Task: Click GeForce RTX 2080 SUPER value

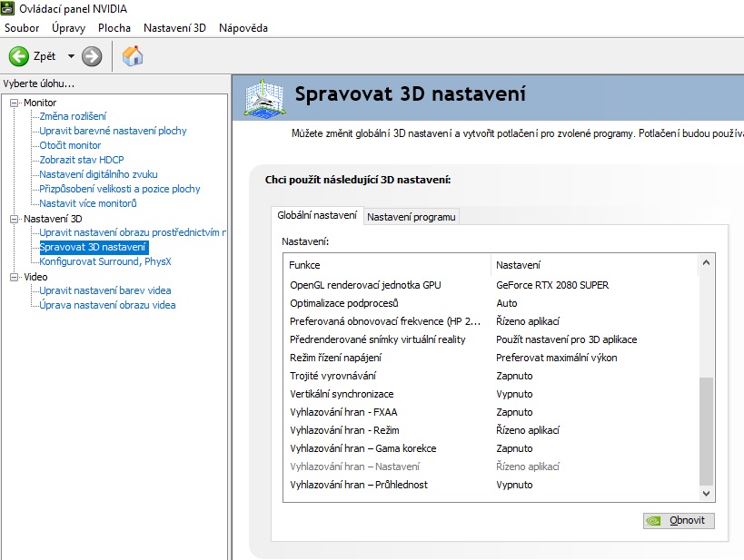Action: tap(552, 285)
